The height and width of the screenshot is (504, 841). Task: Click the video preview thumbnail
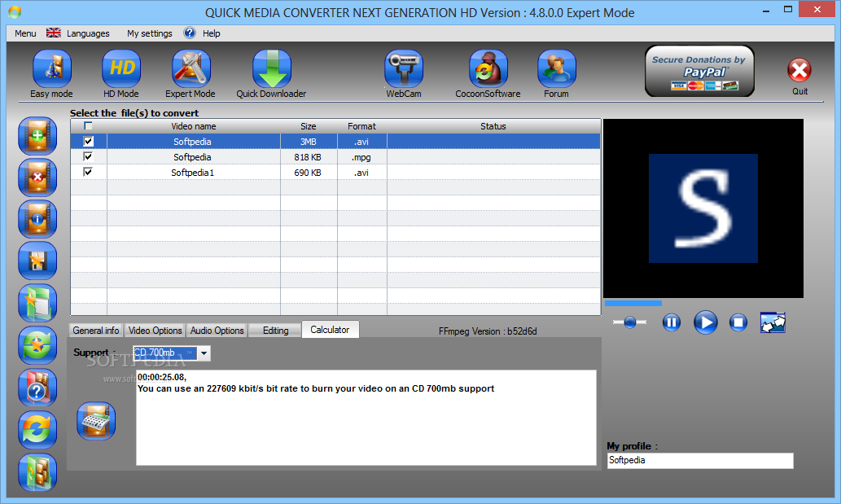(x=703, y=208)
